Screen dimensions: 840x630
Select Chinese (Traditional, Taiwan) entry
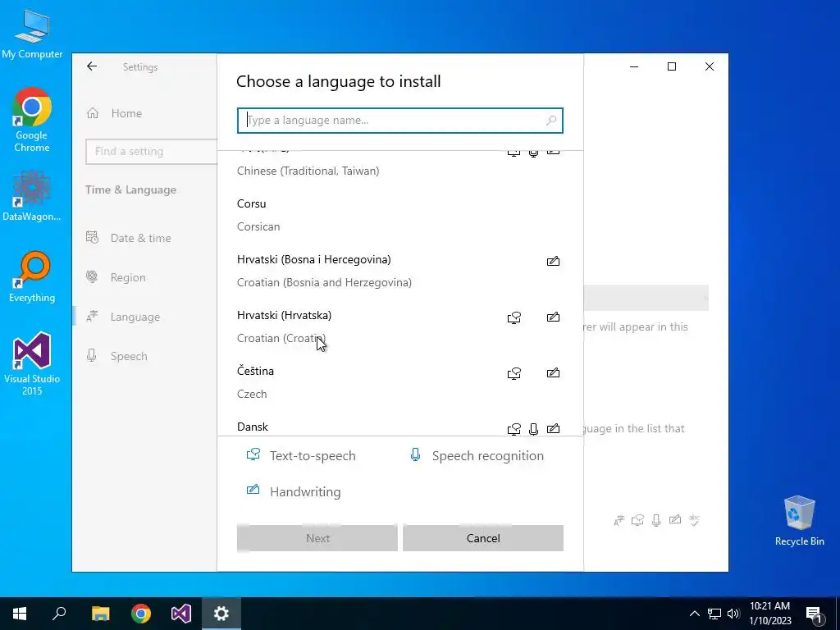coord(399,167)
